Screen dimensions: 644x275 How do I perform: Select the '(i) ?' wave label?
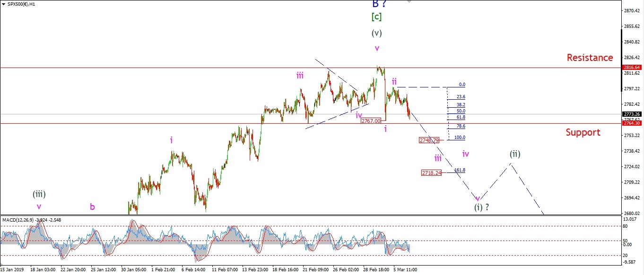(482, 207)
